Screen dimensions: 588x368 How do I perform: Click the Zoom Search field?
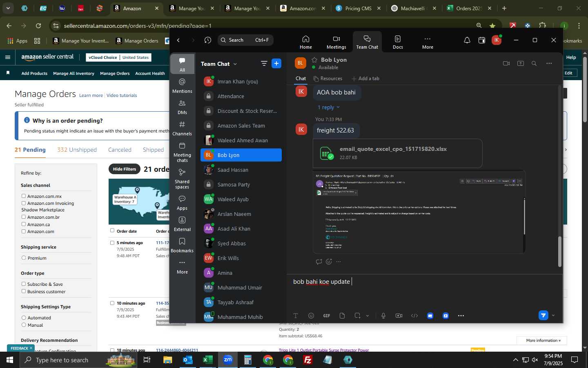(x=245, y=40)
